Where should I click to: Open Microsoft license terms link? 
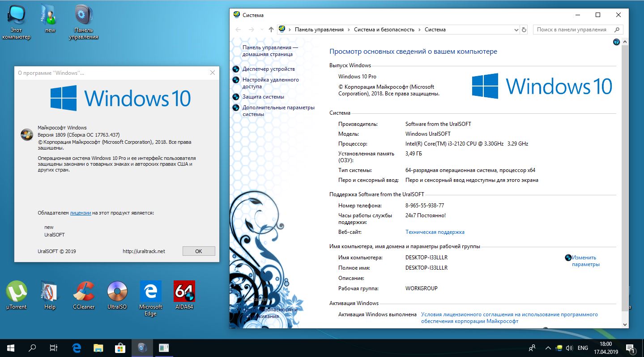[509, 318]
